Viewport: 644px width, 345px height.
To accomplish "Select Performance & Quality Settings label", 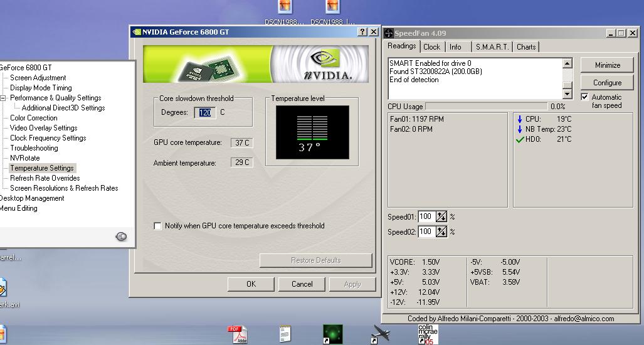I will [55, 98].
